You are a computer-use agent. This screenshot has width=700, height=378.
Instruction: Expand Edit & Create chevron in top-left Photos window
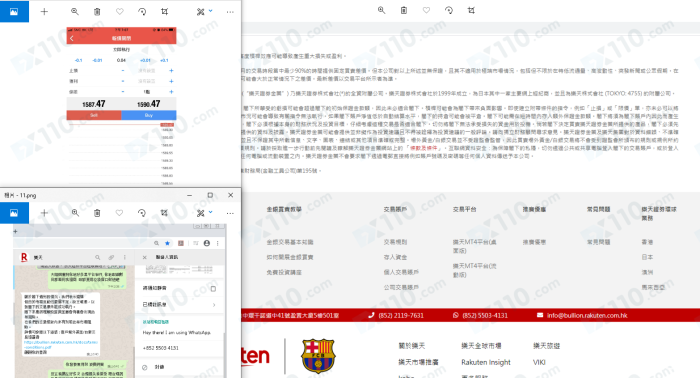(x=211, y=11)
